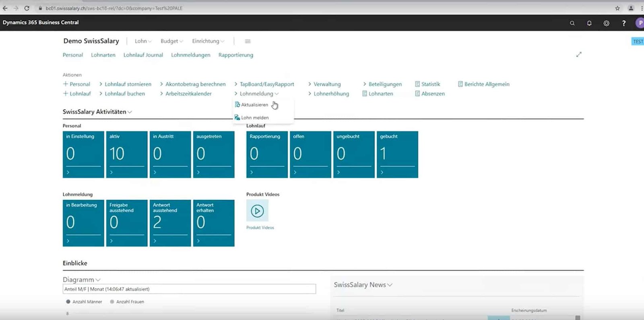This screenshot has width=644, height=320.
Task: Open the 'aktiv' tile showing 10
Action: tap(127, 154)
